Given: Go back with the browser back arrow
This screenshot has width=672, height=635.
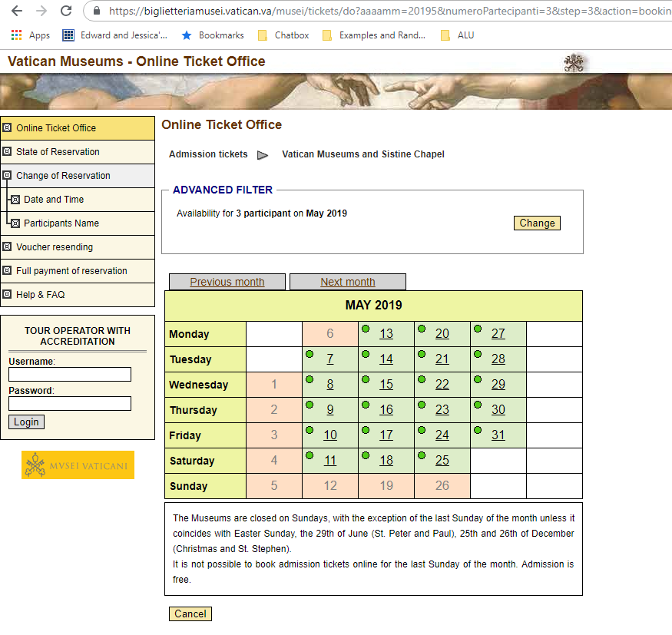Looking at the screenshot, I should pos(17,11).
